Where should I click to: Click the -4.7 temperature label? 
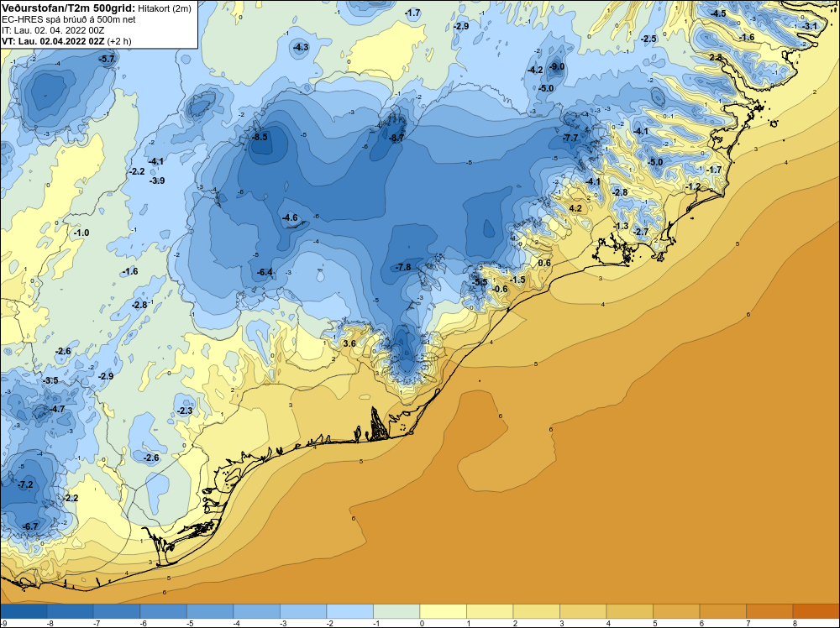56,409
